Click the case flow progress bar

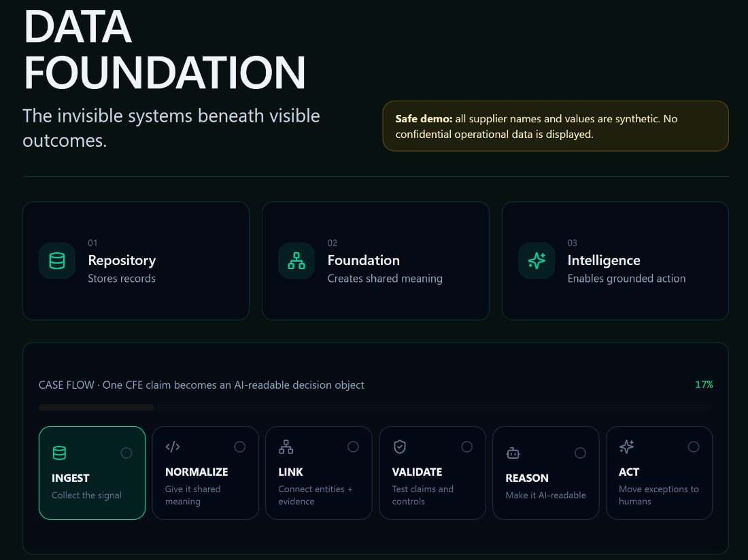point(375,408)
